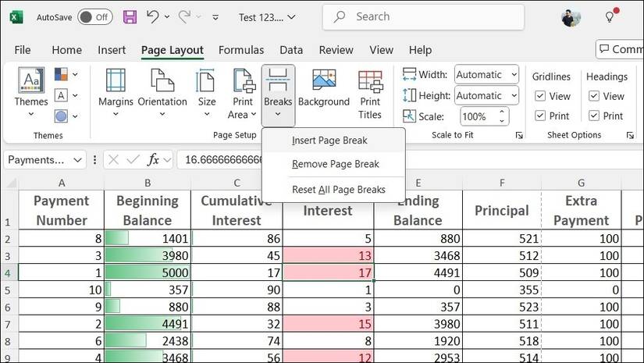644x363 pixels.
Task: Open Sheet Options dialog launcher
Action: click(630, 136)
